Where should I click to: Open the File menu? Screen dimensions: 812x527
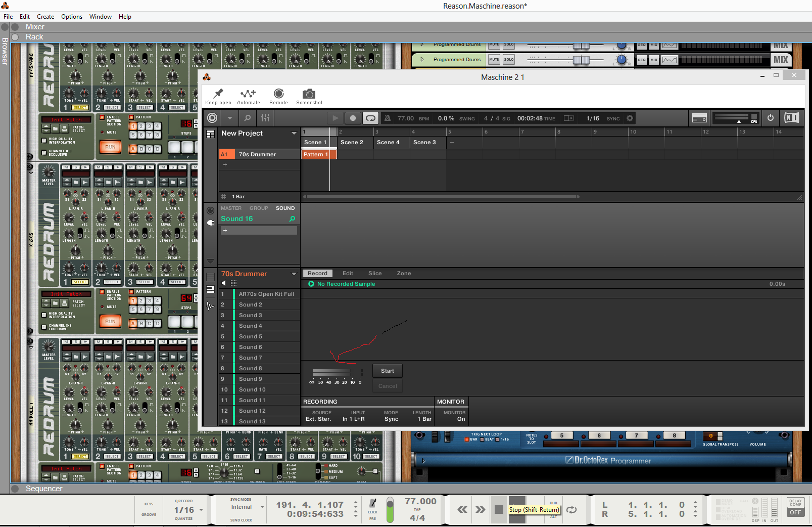click(8, 17)
